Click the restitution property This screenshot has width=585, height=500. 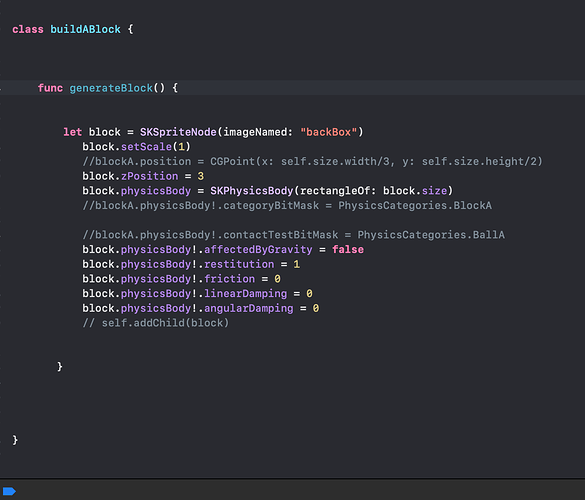click(x=239, y=264)
